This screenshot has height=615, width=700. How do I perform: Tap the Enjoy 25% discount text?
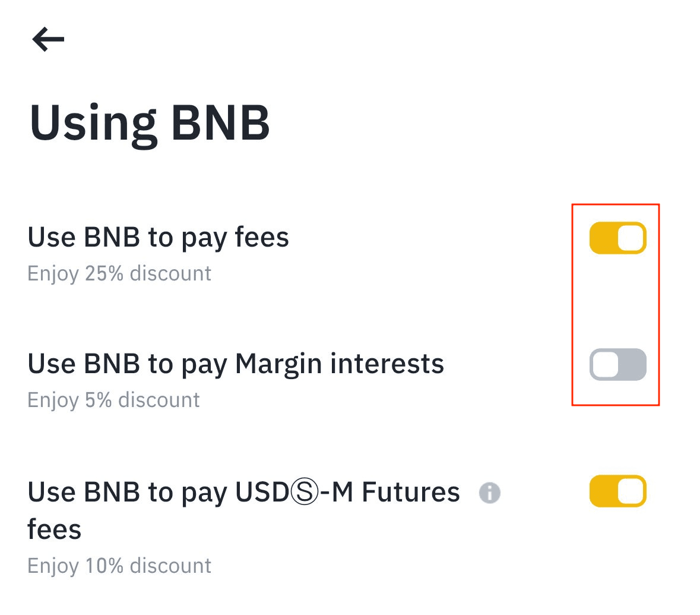pyautogui.click(x=119, y=273)
